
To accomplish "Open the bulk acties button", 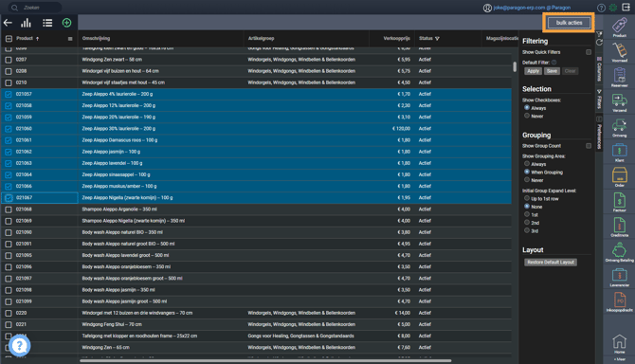I will 569,23.
